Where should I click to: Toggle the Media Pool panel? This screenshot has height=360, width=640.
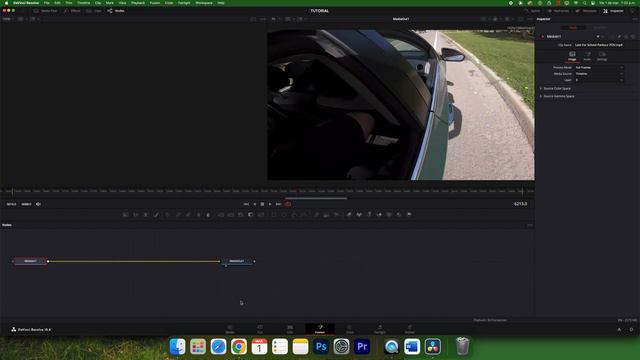point(46,11)
